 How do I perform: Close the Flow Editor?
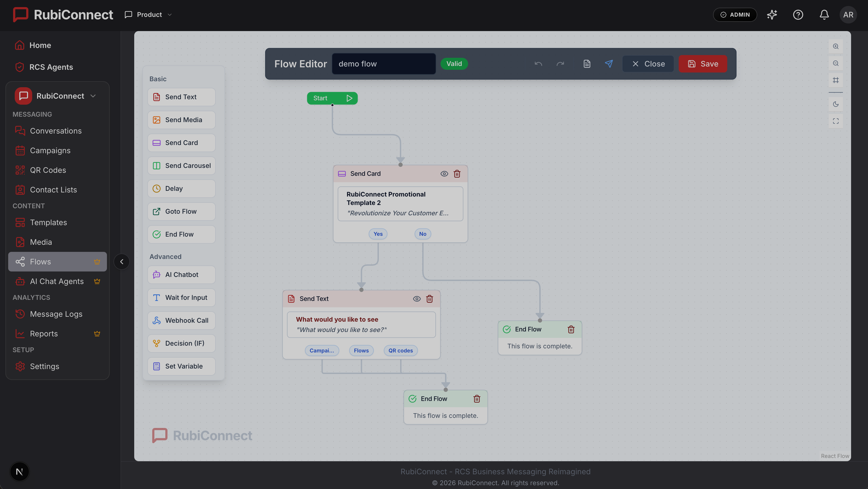coord(648,64)
